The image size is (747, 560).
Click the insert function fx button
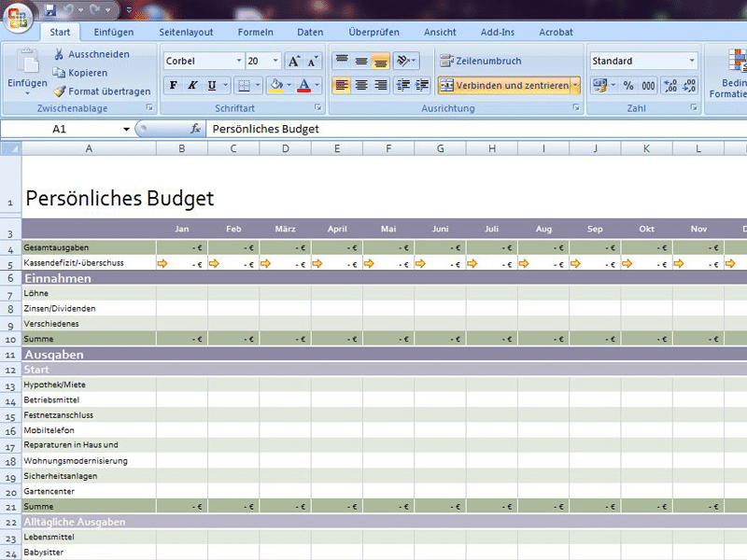click(x=195, y=129)
